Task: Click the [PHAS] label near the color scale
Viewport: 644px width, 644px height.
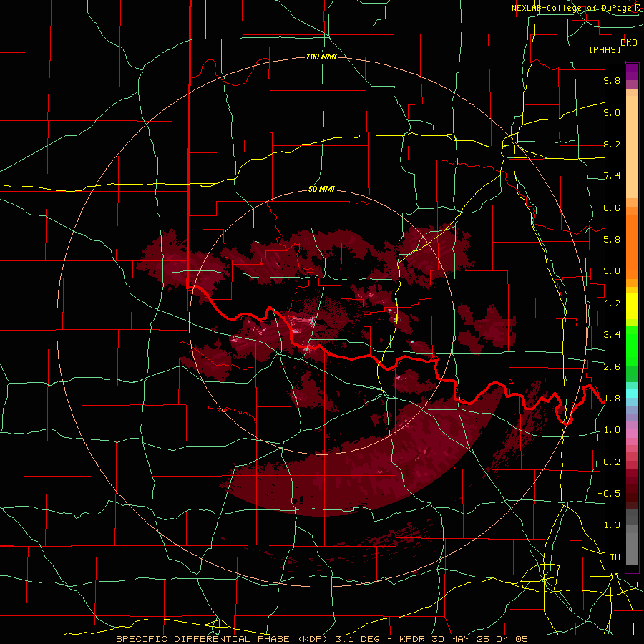Action: [x=605, y=49]
